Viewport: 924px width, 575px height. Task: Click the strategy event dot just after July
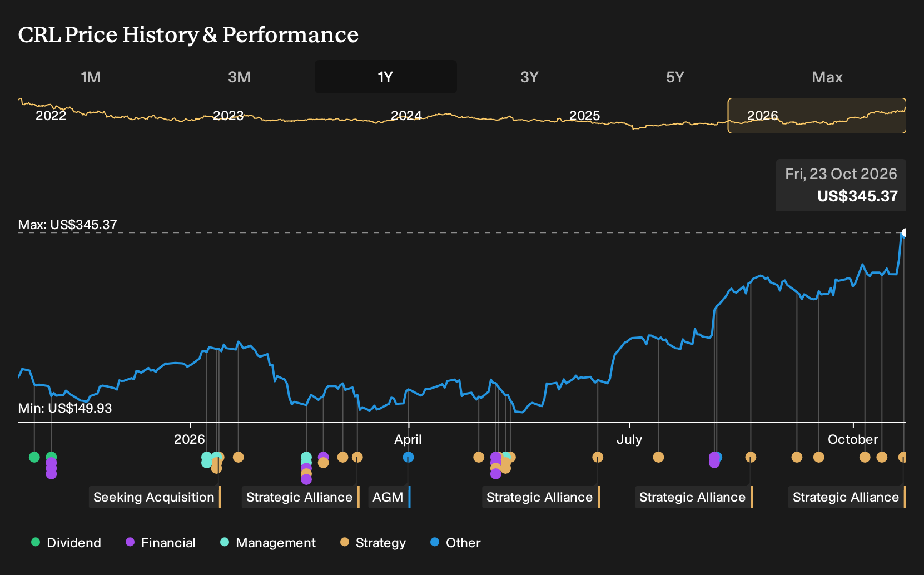tap(658, 457)
